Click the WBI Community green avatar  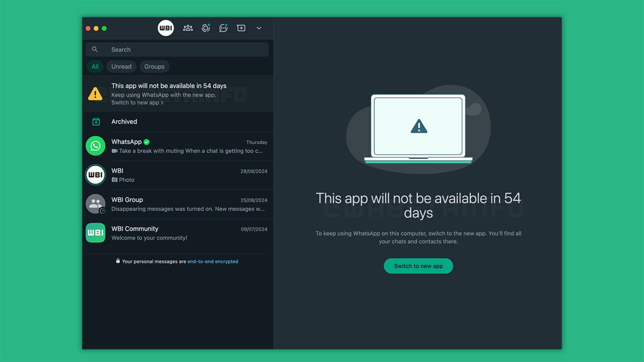95,233
